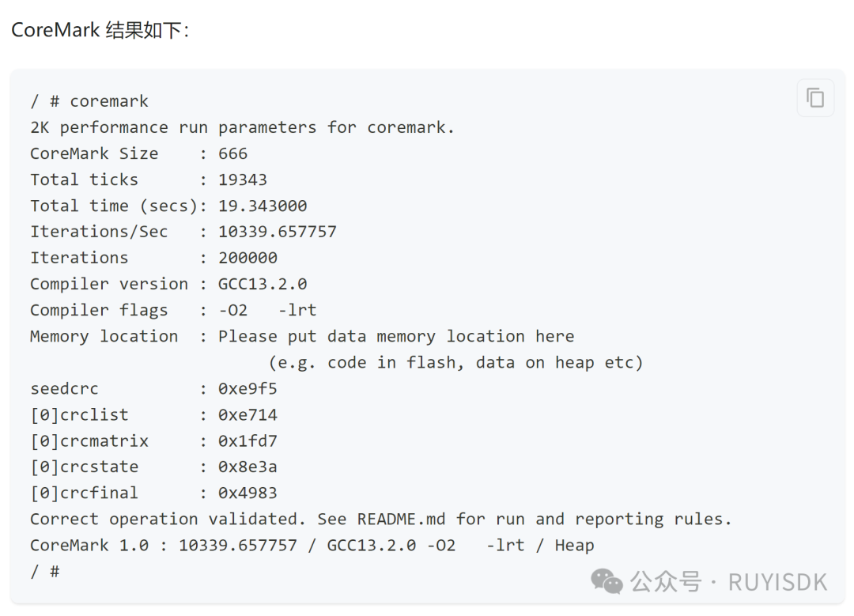Click the crcstate value 0x8e3a
The width and height of the screenshot is (854, 616).
point(248,467)
